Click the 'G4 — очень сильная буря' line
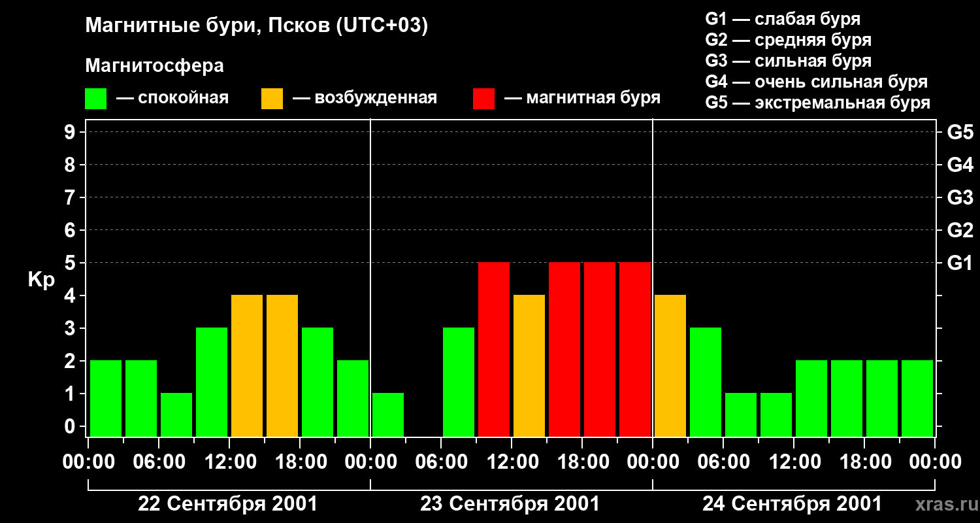Screen dimensions: 980x523 tap(817, 82)
